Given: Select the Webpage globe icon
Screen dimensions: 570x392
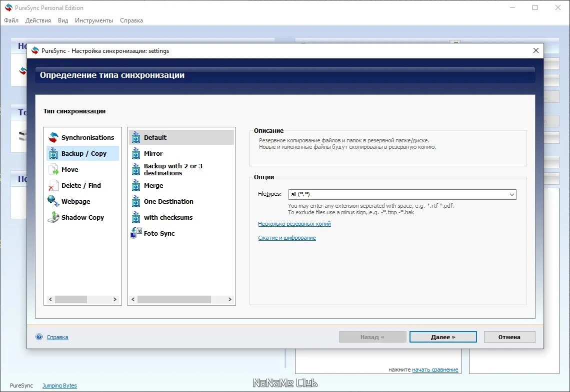Looking at the screenshot, I should (x=53, y=201).
